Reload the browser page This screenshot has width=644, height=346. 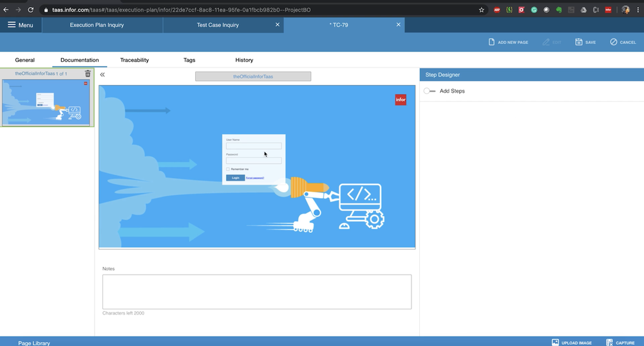(30, 10)
